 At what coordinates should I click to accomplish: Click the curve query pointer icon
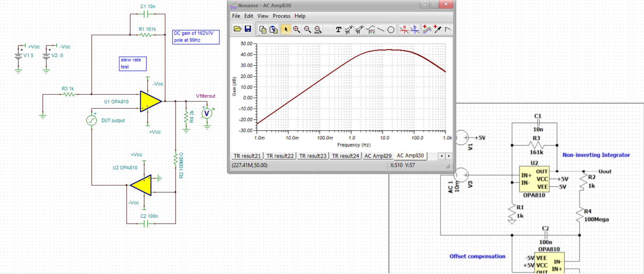tap(359, 30)
